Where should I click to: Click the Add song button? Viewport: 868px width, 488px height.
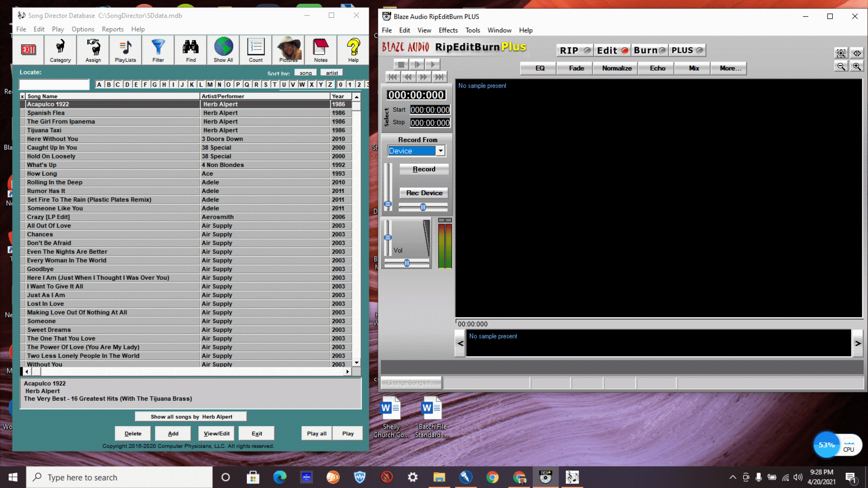click(x=173, y=433)
